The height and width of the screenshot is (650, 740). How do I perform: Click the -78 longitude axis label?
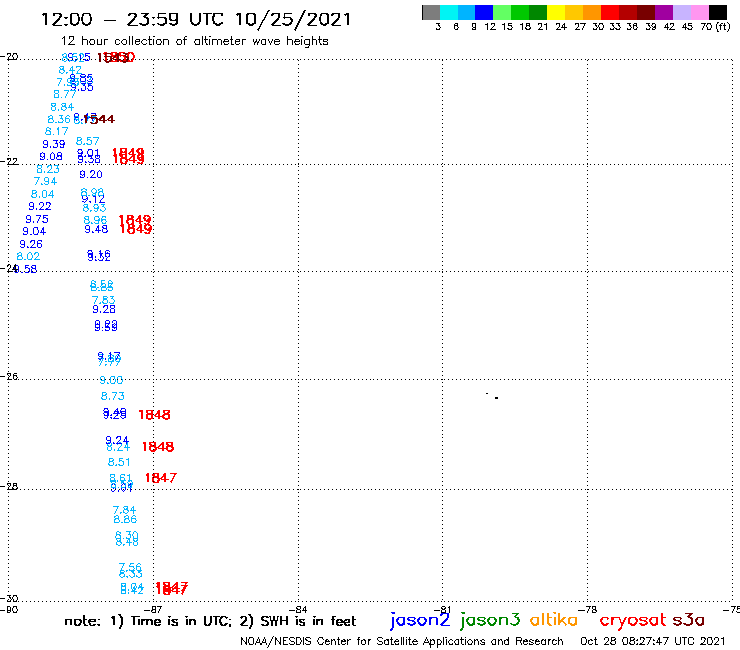click(x=588, y=609)
